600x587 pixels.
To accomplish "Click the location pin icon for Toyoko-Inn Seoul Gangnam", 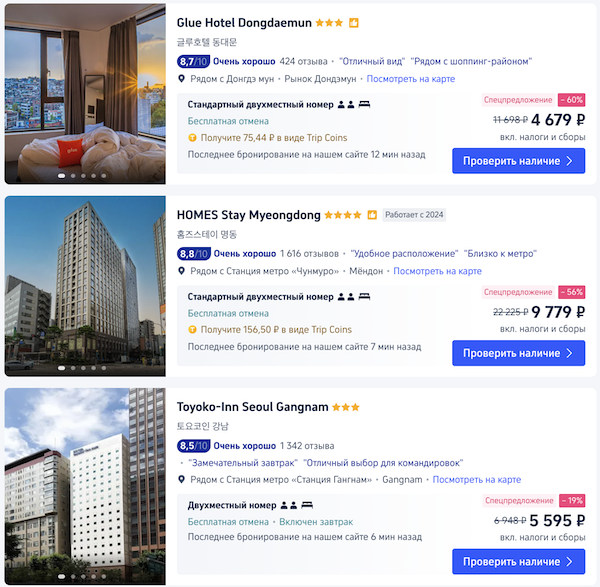I will [x=182, y=479].
